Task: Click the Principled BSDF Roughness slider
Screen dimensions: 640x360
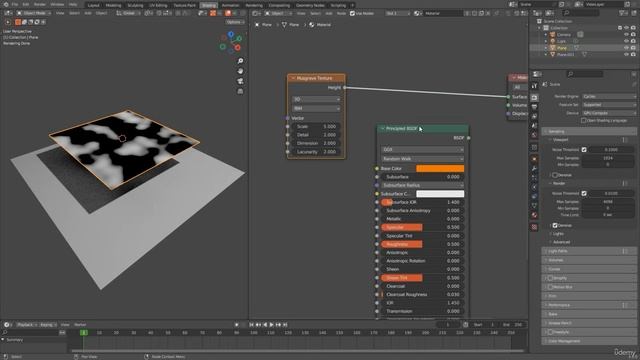Action: click(422, 244)
